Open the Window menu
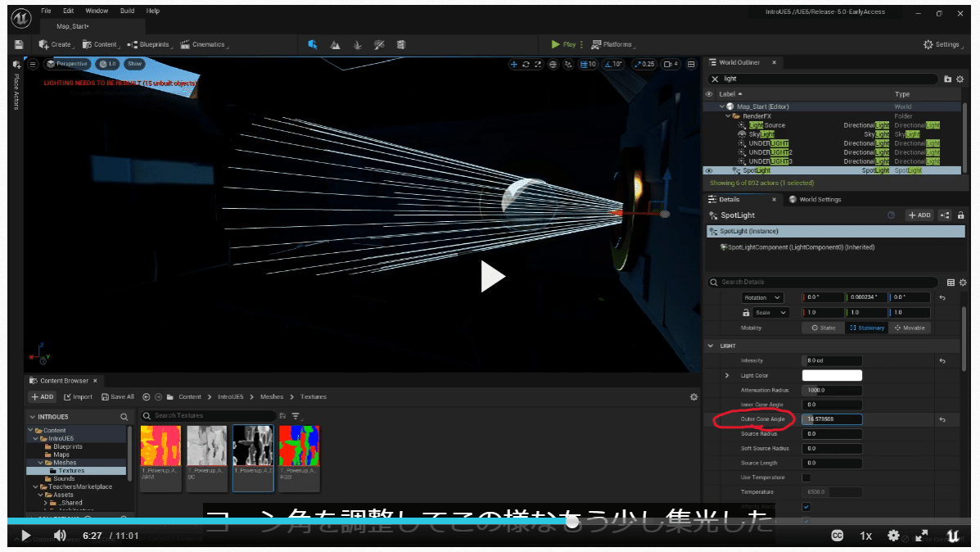The image size is (980, 552). (97, 11)
